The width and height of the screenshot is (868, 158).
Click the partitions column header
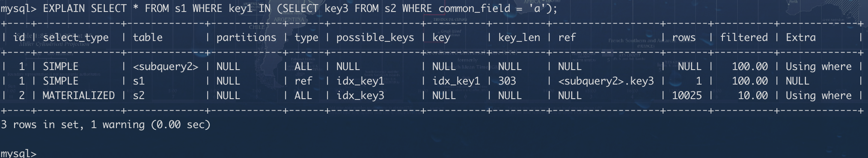[246, 38]
